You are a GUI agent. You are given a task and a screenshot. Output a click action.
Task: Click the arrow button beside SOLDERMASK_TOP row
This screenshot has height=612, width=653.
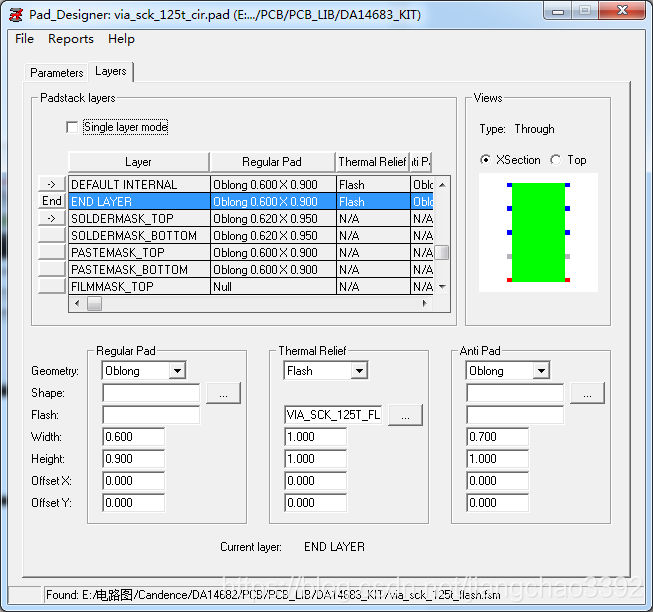click(x=51, y=218)
